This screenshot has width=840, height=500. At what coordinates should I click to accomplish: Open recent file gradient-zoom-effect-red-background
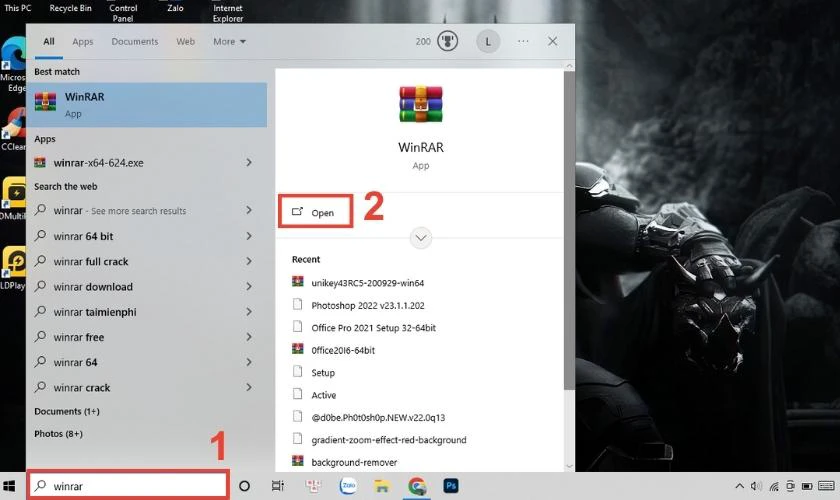tap(388, 440)
